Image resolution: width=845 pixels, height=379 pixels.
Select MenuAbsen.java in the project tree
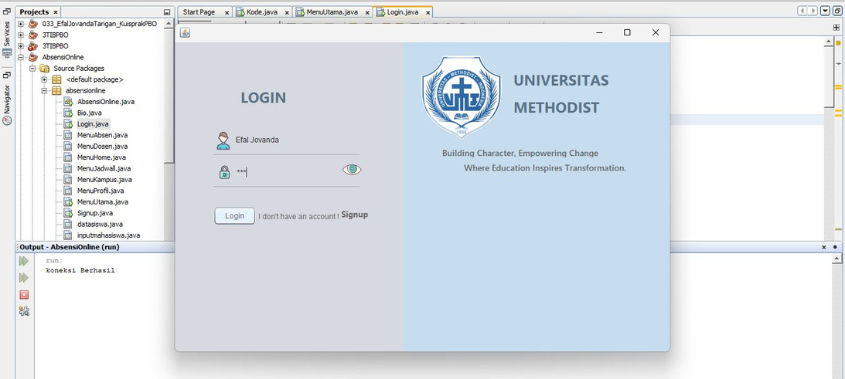[102, 135]
